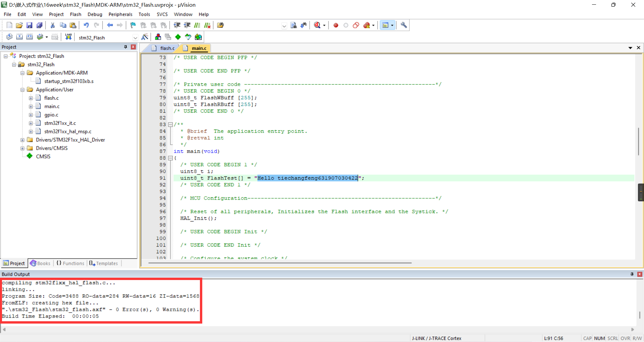This screenshot has width=644, height=342.
Task: Switch to the Books panel tab
Action: 40,263
